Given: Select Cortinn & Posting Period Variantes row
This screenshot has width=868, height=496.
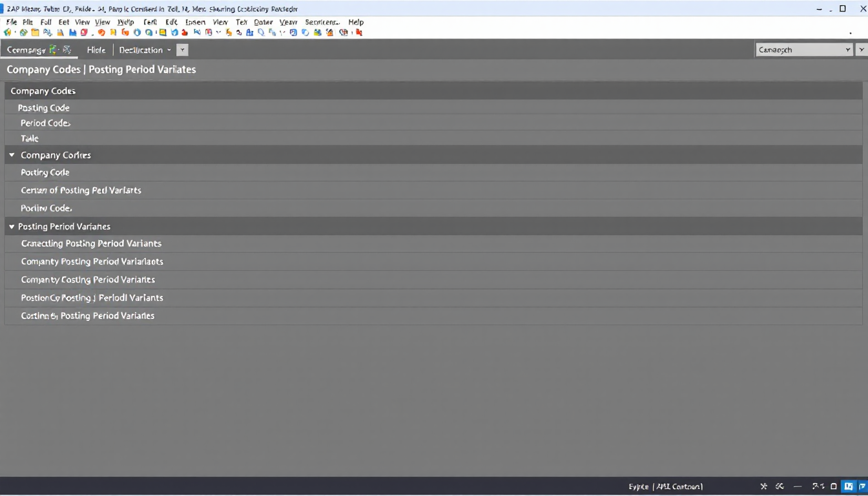Looking at the screenshot, I should 433,316.
